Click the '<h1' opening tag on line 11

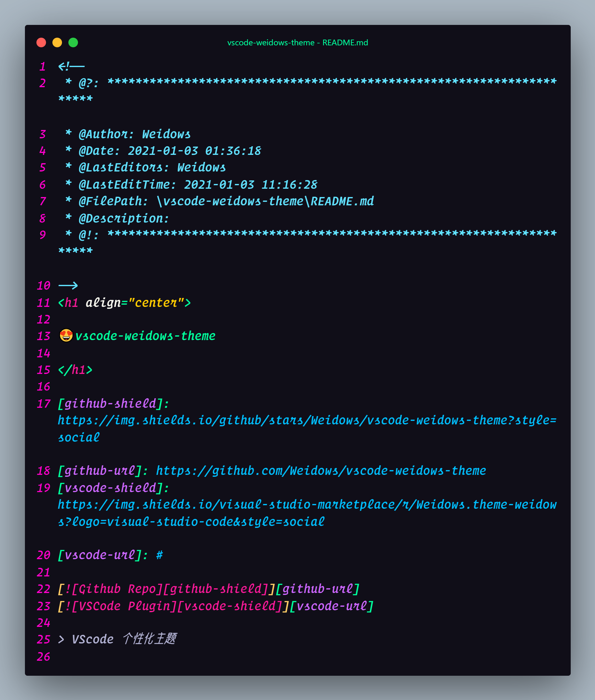[x=68, y=302]
